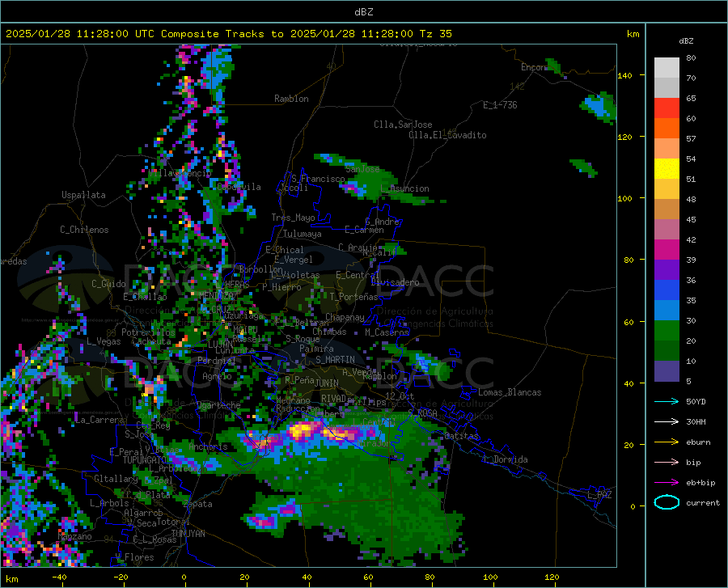
Task: Click the Divisadero map label
Action: (x=395, y=282)
